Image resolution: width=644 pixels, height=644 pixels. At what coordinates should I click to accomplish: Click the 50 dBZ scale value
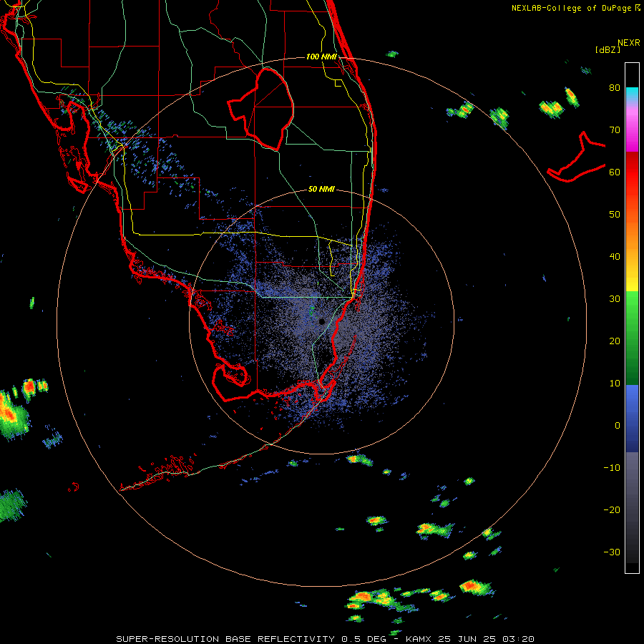(x=615, y=215)
